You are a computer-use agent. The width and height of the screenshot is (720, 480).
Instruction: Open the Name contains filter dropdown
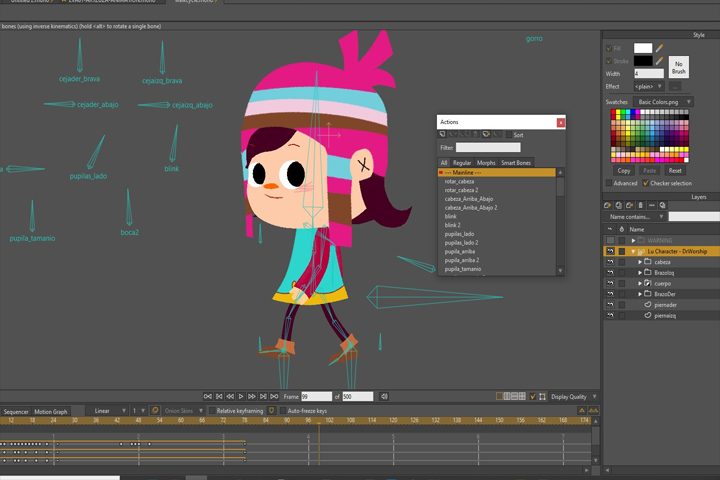635,217
